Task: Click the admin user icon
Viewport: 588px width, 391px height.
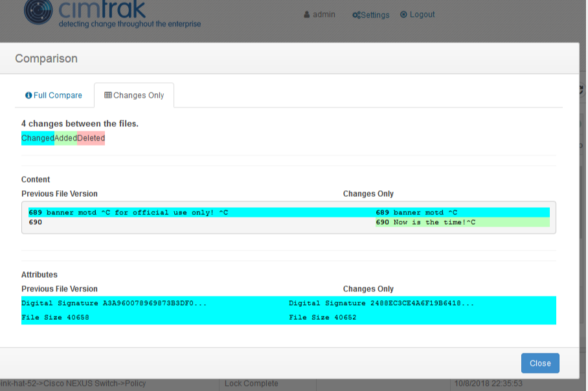Action: [x=306, y=14]
